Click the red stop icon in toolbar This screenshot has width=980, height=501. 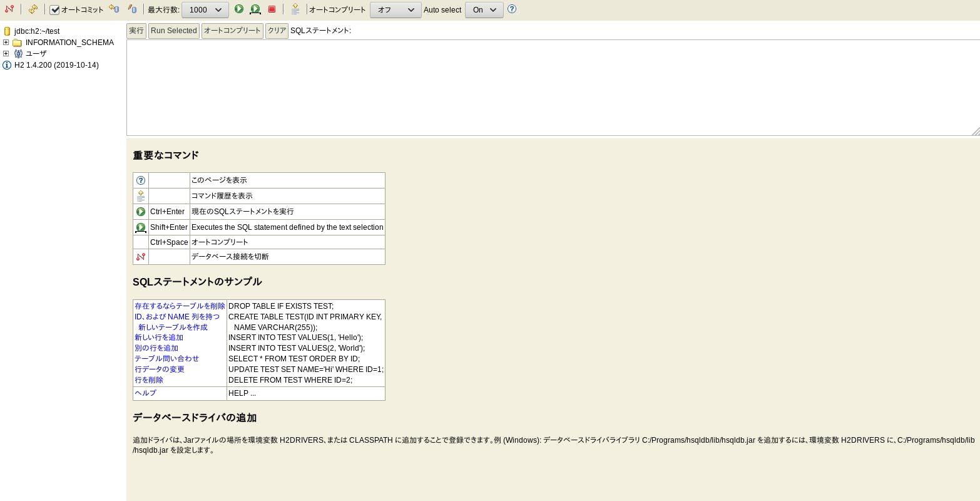(272, 9)
